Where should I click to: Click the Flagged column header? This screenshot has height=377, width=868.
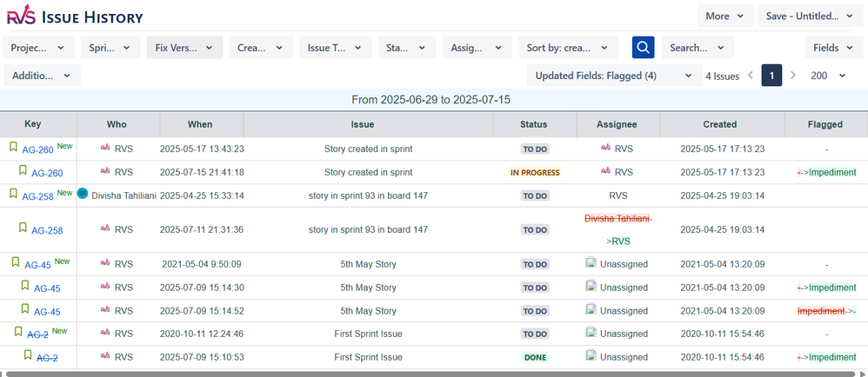tap(825, 124)
